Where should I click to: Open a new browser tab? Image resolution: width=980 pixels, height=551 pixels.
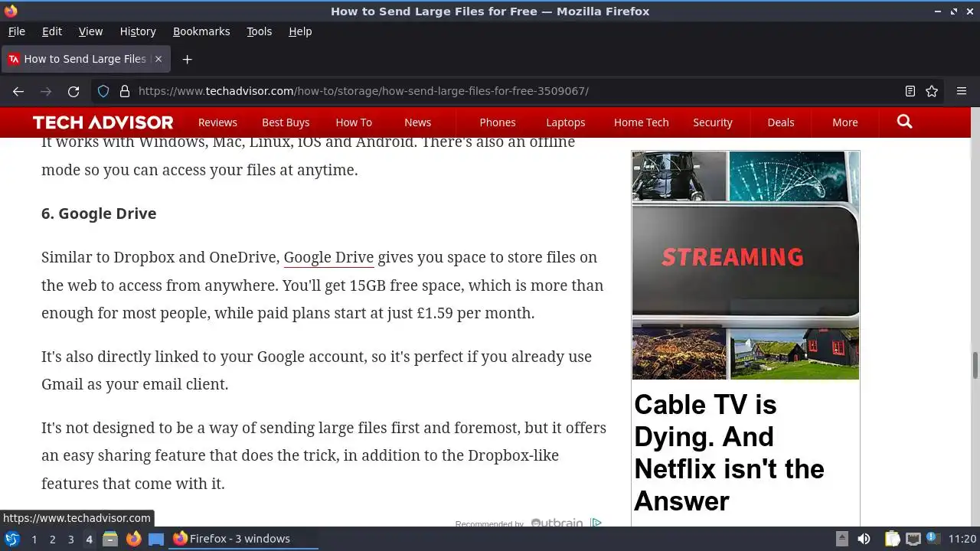click(187, 59)
